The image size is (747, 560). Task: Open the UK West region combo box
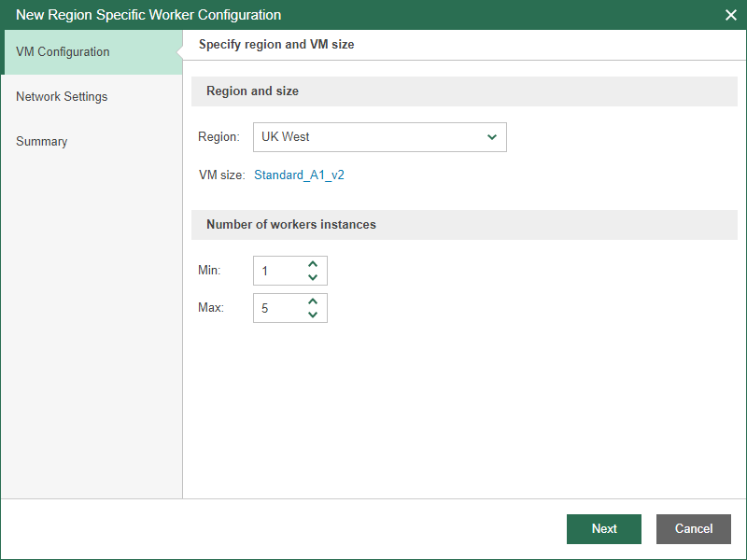(369, 137)
